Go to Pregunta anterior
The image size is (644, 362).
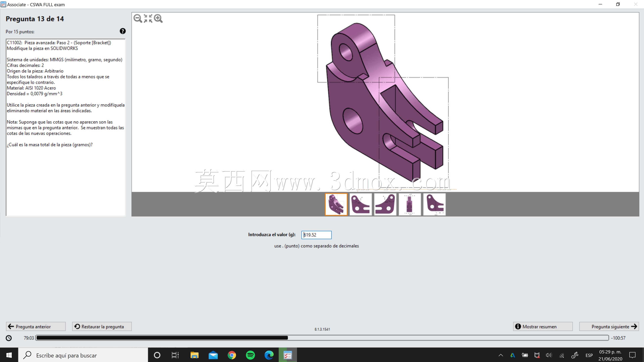click(x=36, y=327)
